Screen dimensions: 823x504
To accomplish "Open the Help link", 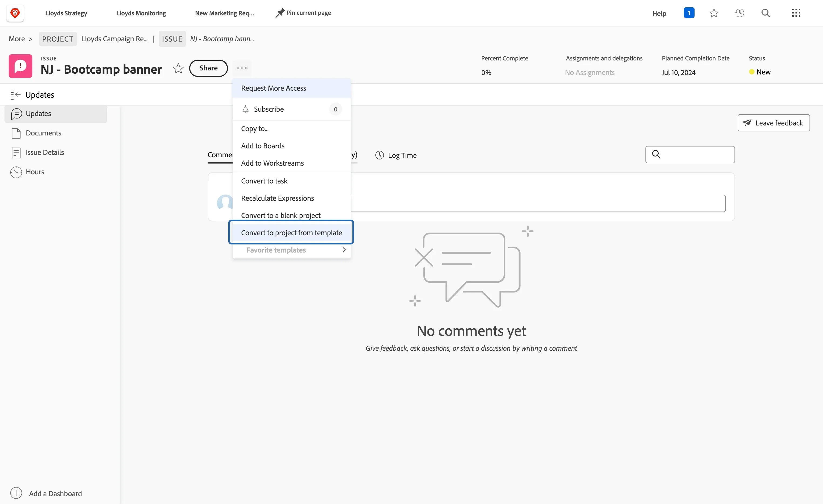I will coord(659,13).
